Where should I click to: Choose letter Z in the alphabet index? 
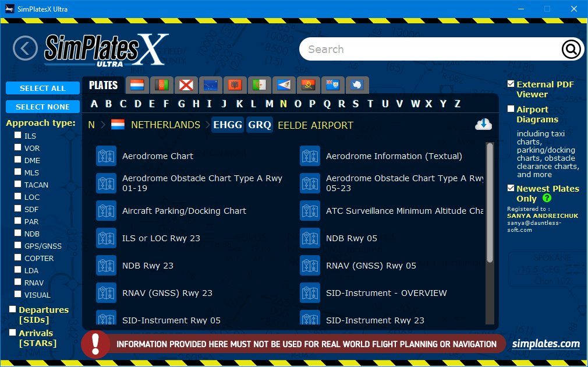pyautogui.click(x=458, y=104)
